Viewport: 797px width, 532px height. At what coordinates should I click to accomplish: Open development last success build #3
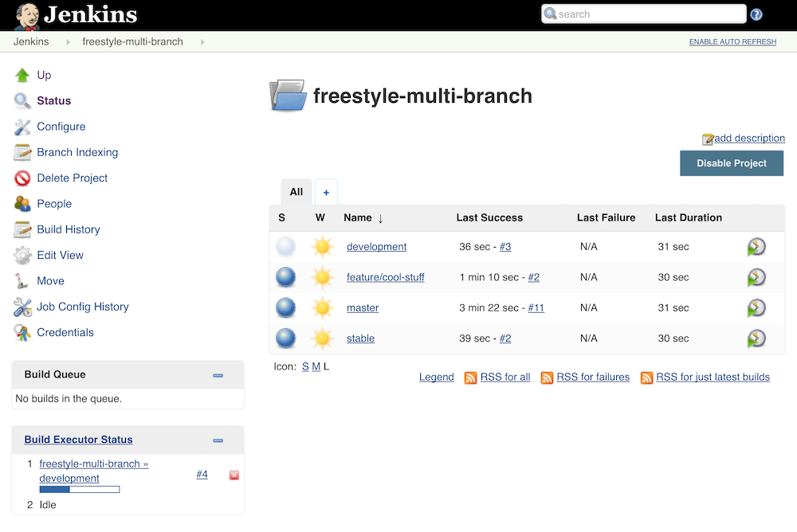[505, 247]
